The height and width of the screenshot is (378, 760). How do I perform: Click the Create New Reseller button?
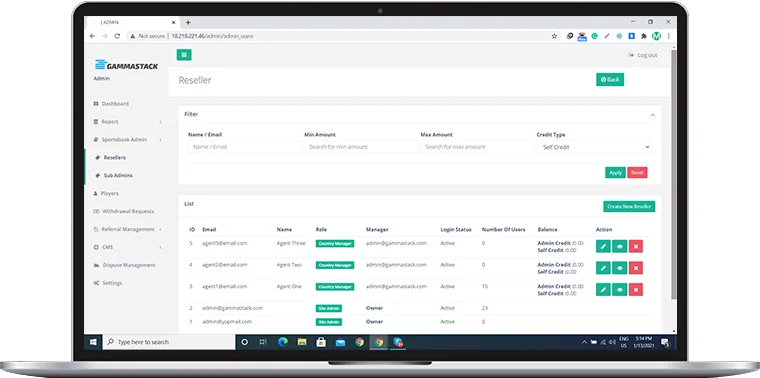pyautogui.click(x=629, y=206)
